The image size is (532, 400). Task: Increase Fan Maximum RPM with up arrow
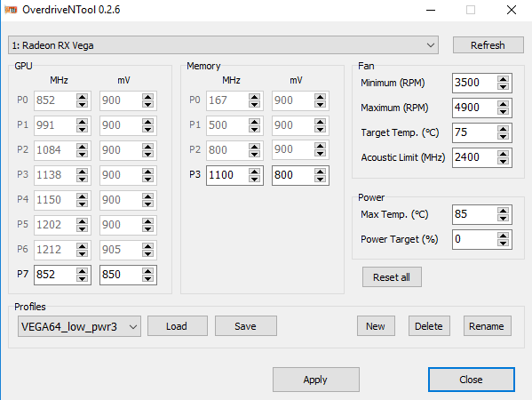pyautogui.click(x=504, y=104)
